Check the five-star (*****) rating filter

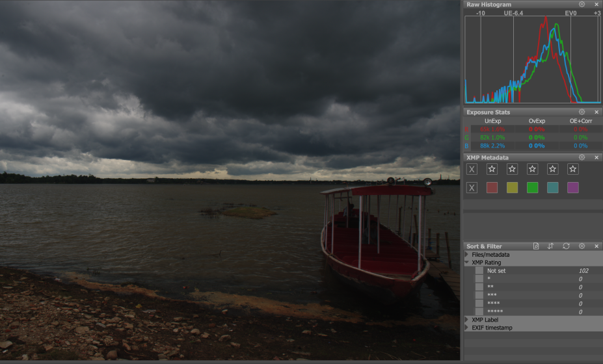[479, 311]
